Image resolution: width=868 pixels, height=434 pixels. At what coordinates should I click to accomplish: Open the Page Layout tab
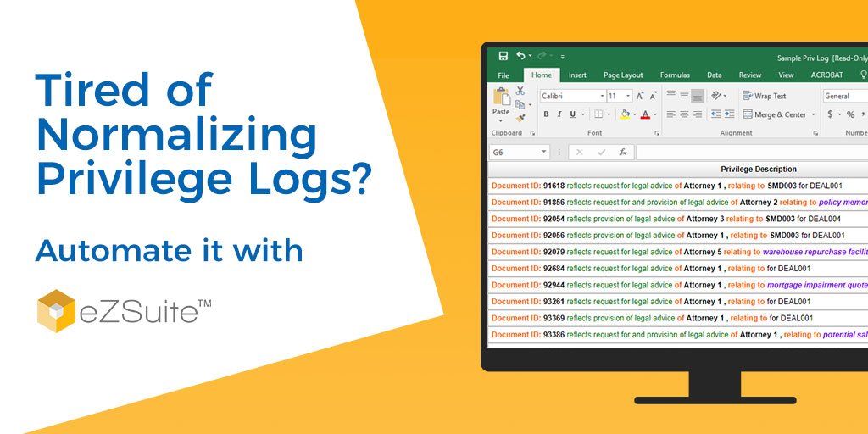tap(623, 75)
